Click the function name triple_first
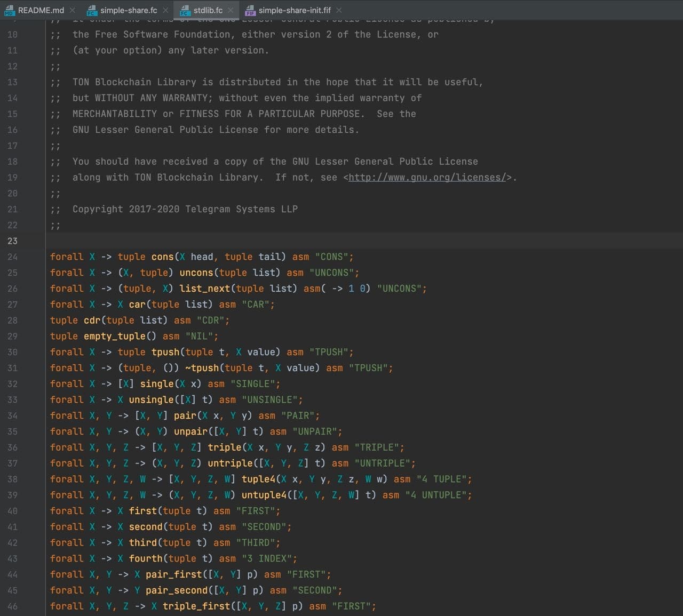683x616 pixels. 196,606
